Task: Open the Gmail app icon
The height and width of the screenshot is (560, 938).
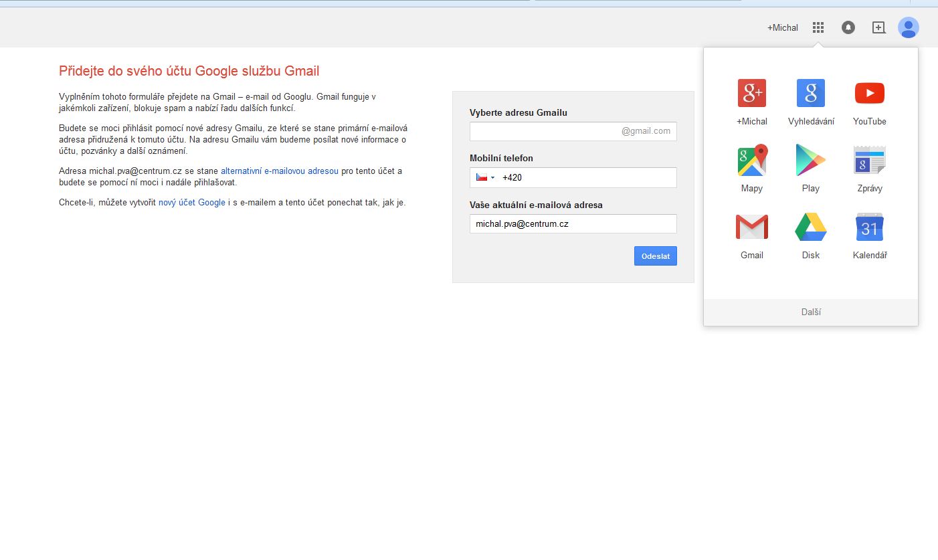Action: 752,227
